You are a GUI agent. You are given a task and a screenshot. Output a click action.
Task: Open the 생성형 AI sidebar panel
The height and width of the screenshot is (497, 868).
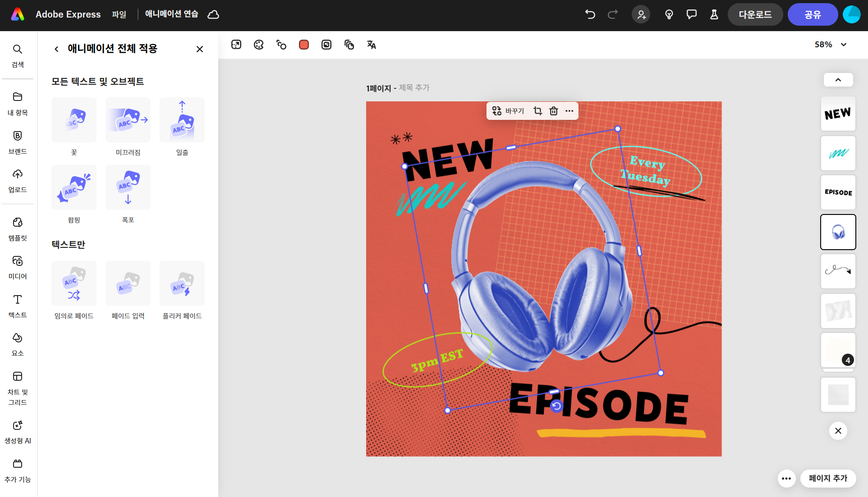[18, 431]
